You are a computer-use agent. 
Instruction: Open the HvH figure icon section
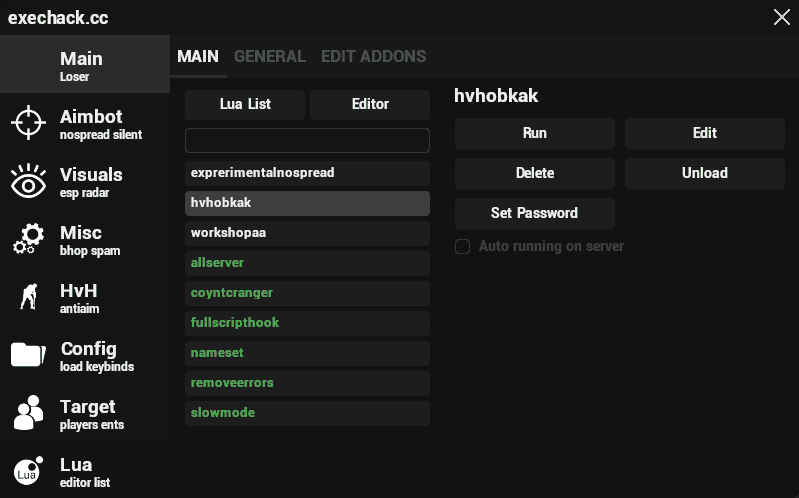28,298
